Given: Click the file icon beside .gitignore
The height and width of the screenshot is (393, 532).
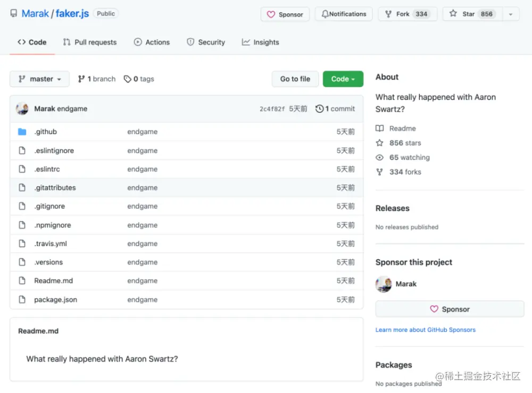Looking at the screenshot, I should (22, 206).
